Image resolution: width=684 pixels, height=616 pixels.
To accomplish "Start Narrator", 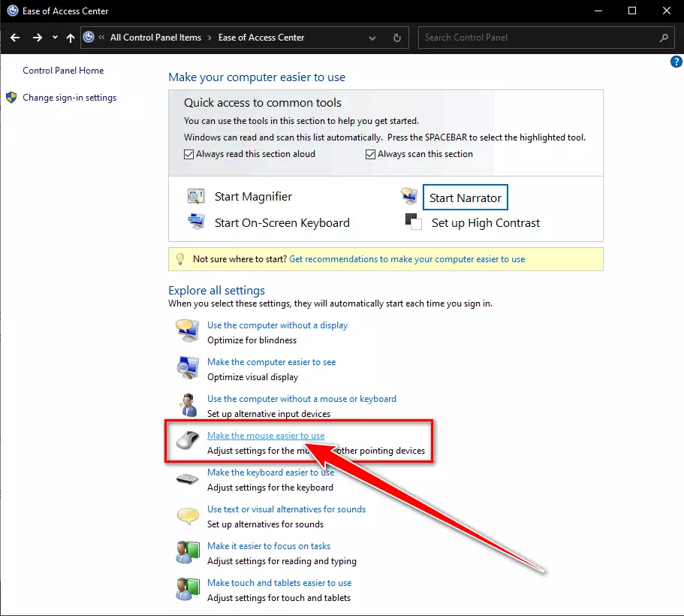I will [465, 198].
